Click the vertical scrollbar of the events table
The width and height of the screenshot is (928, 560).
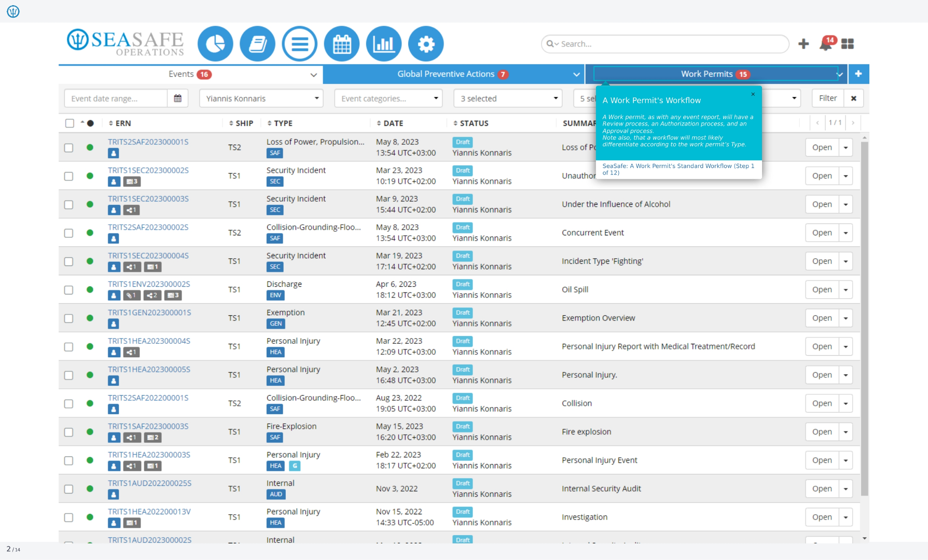pos(864,318)
